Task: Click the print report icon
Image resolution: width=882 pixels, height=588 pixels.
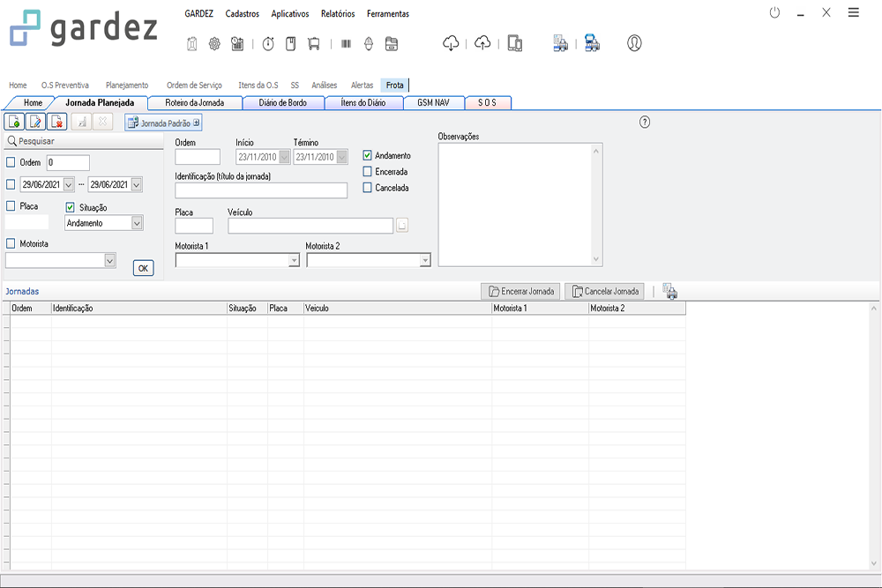Action: click(x=560, y=43)
